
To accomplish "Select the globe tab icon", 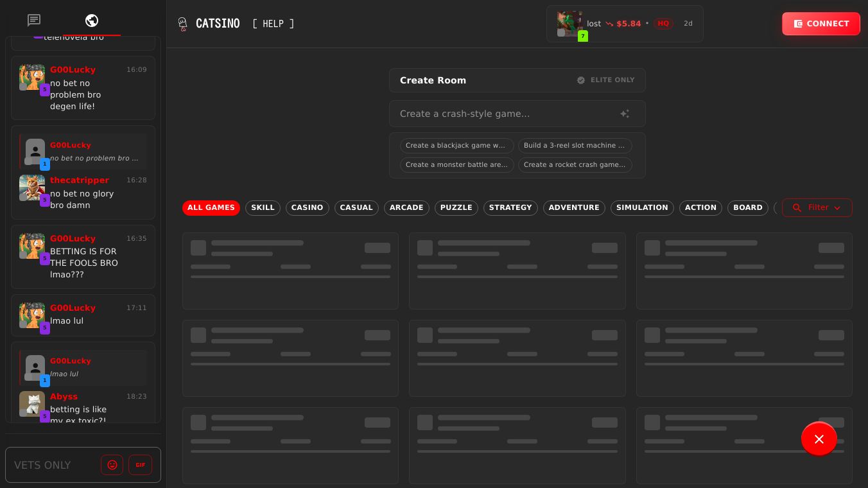I will [92, 21].
